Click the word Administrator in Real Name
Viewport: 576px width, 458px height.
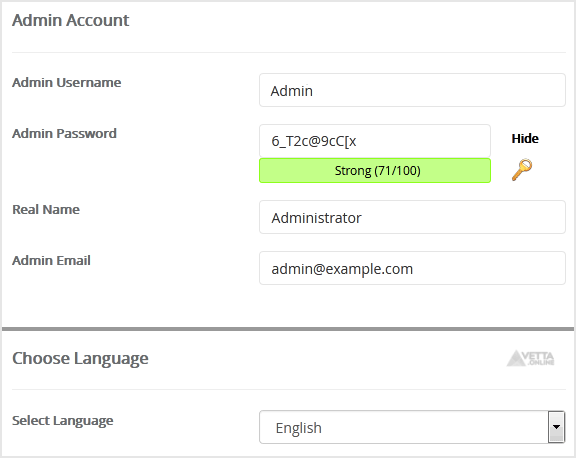pyautogui.click(x=316, y=218)
